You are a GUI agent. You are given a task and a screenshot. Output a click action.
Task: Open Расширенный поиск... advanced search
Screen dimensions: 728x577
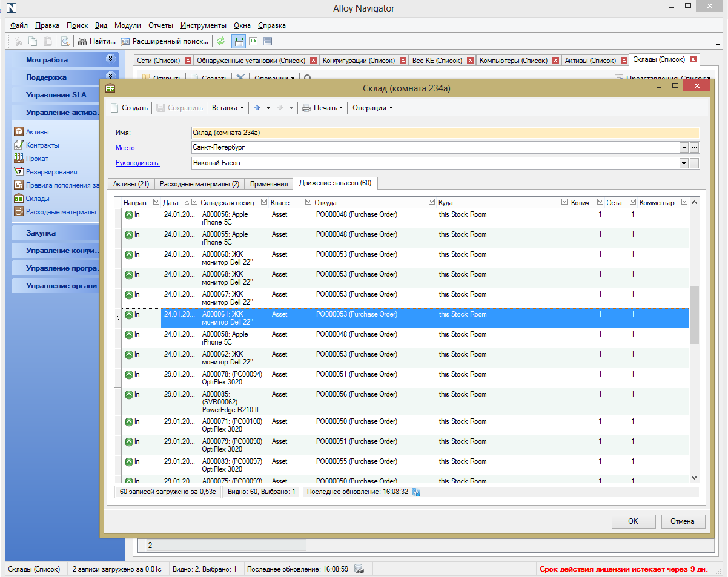point(165,41)
